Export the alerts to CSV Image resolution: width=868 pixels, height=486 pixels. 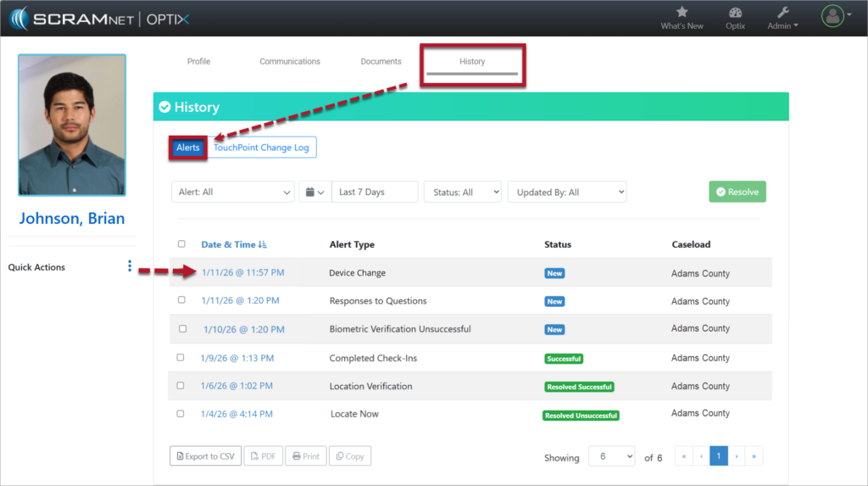pyautogui.click(x=205, y=456)
